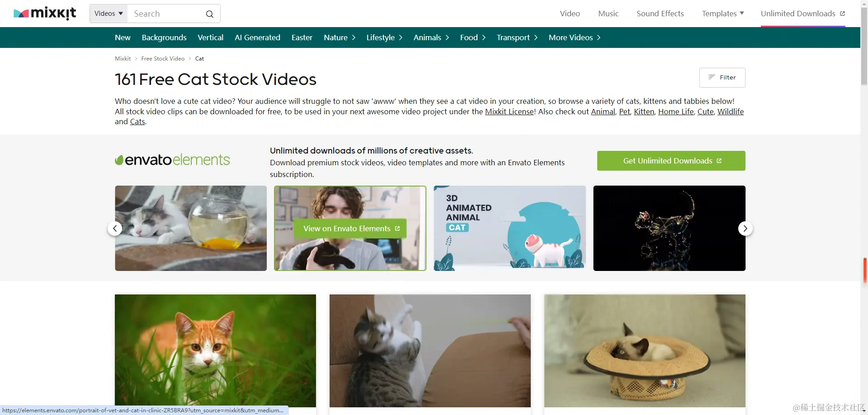Screen dimensions: 868x415
Task: Expand the Transport category menu
Action: pos(517,37)
